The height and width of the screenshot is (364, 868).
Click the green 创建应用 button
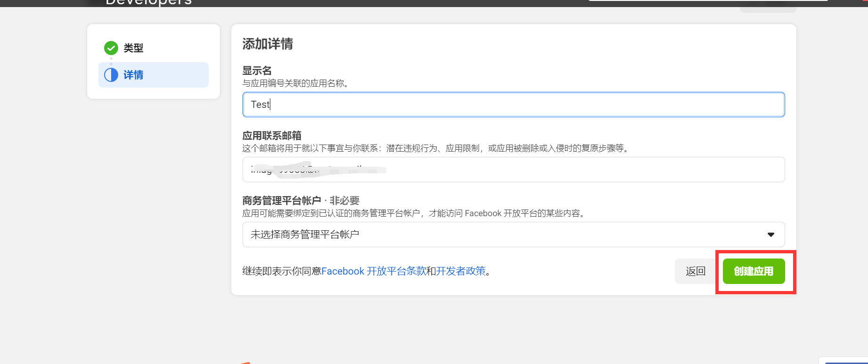coord(754,271)
